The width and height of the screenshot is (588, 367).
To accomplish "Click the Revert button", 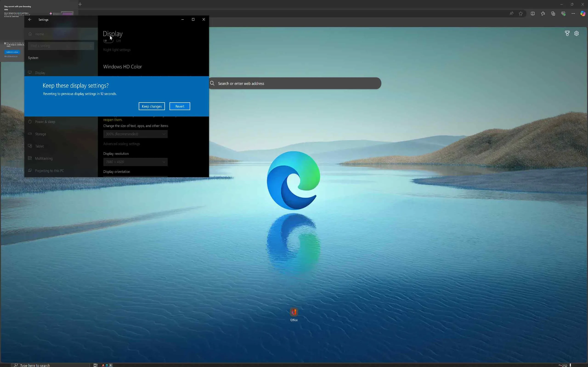I will click(180, 106).
